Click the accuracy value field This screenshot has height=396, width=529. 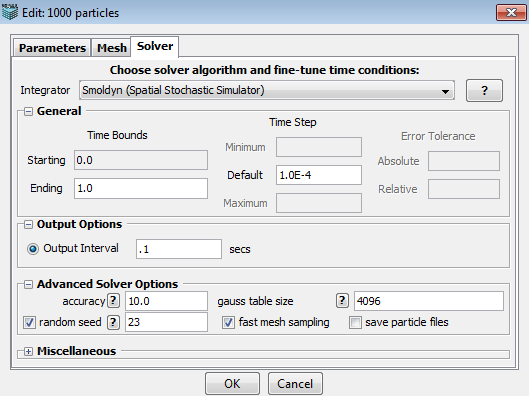pos(166,301)
